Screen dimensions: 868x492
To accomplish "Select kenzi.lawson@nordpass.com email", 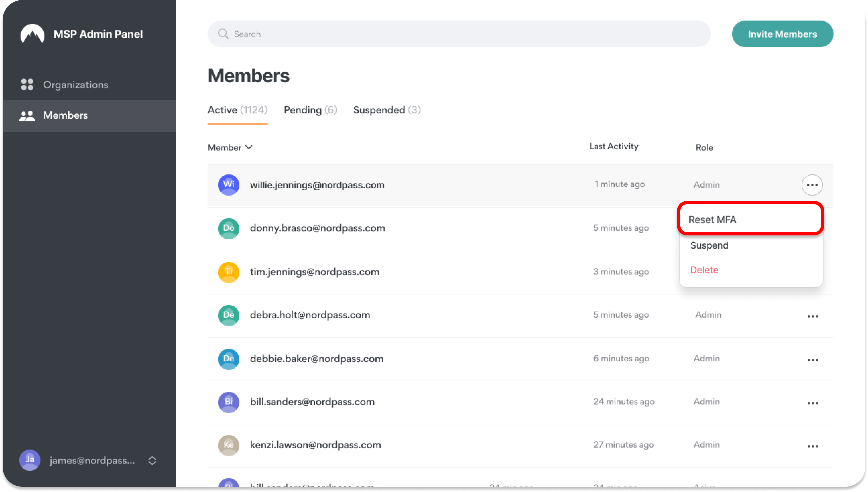I will click(315, 445).
